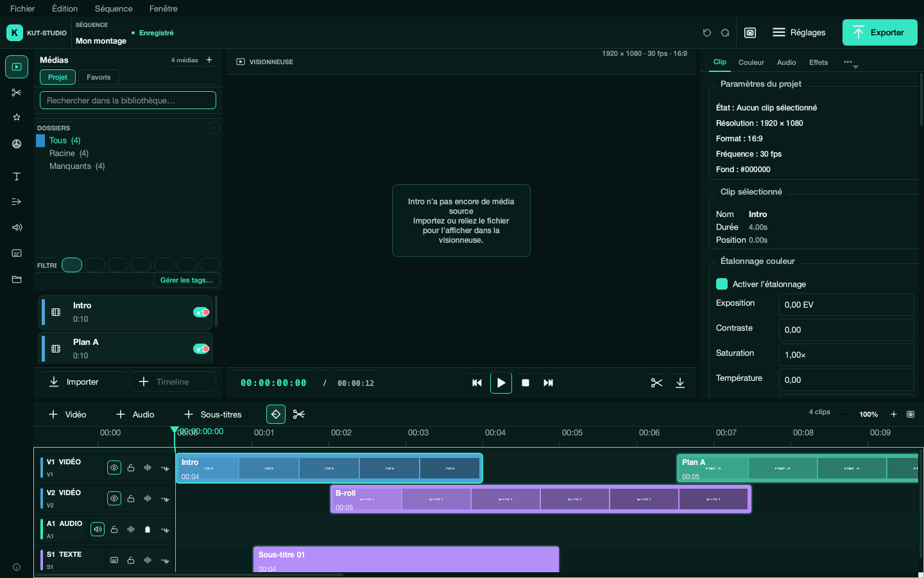This screenshot has width=924, height=578.
Task: Switch to the Effets tab
Action: point(818,62)
